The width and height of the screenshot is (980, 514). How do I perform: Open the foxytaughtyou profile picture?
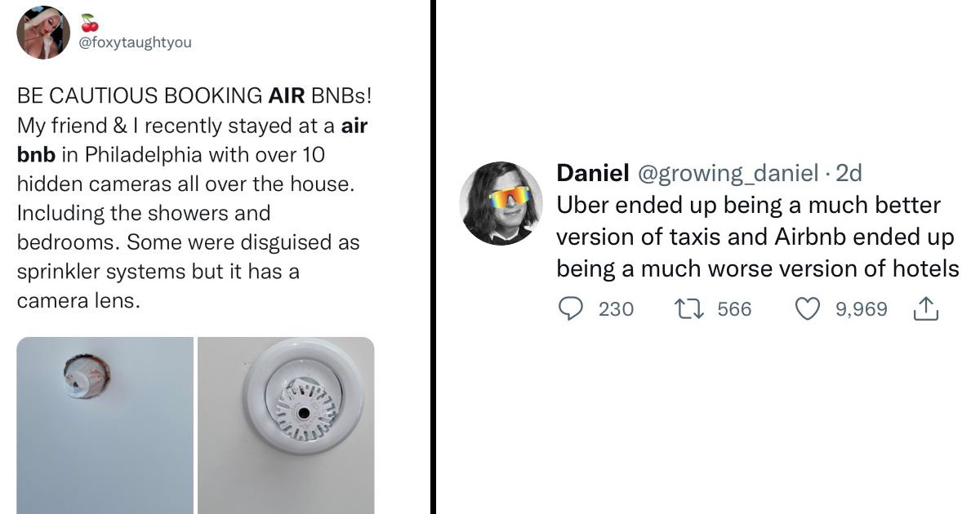click(x=43, y=33)
